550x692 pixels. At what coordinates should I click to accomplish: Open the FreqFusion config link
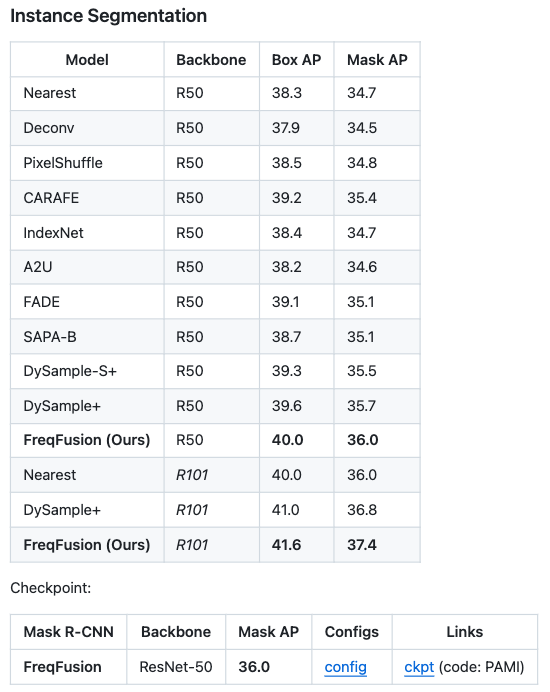(345, 667)
